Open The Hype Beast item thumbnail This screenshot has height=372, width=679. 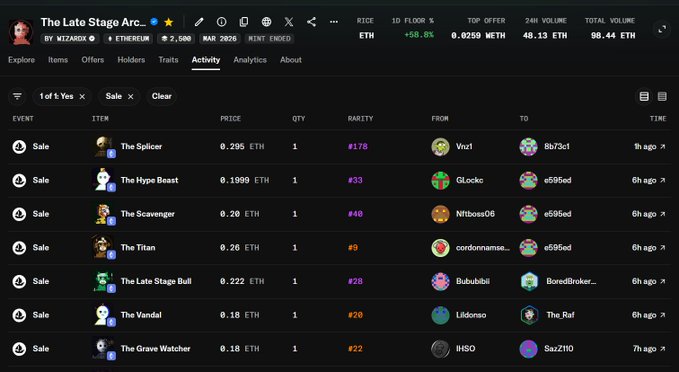(104, 180)
